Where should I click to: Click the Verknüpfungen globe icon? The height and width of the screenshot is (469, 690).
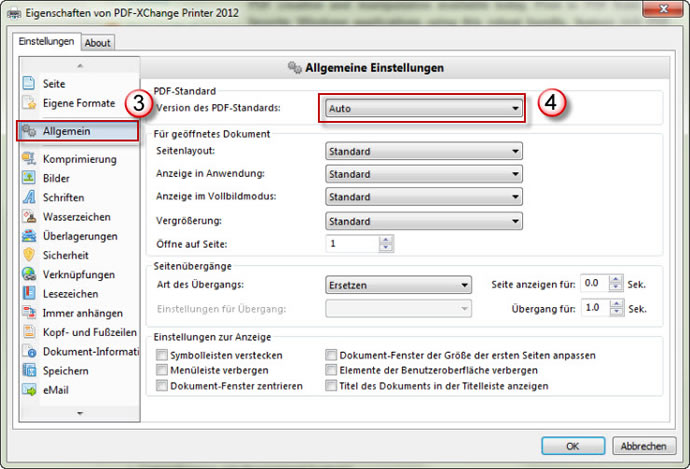click(29, 274)
